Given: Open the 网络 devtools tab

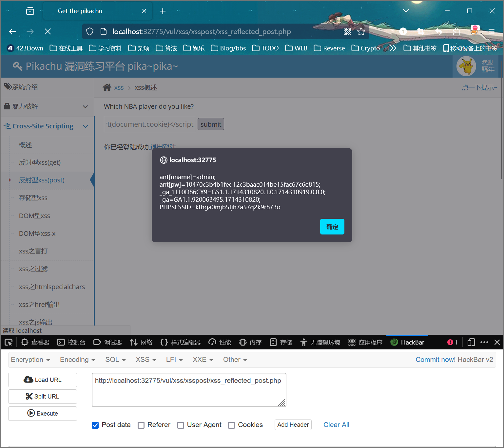Looking at the screenshot, I should tap(141, 343).
